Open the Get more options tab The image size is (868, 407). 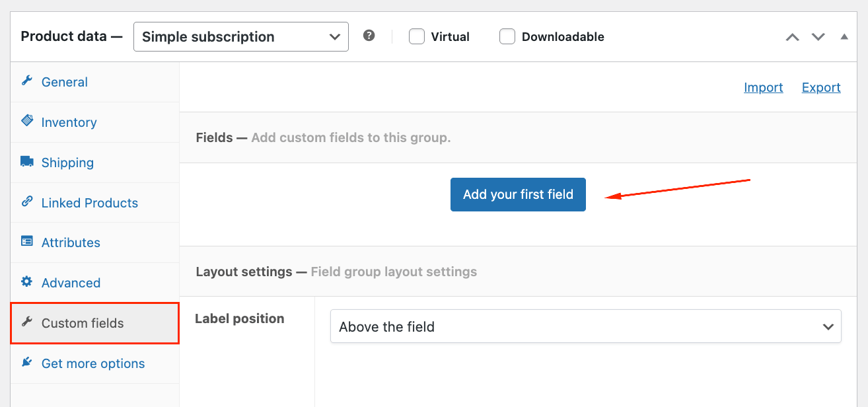coord(95,363)
